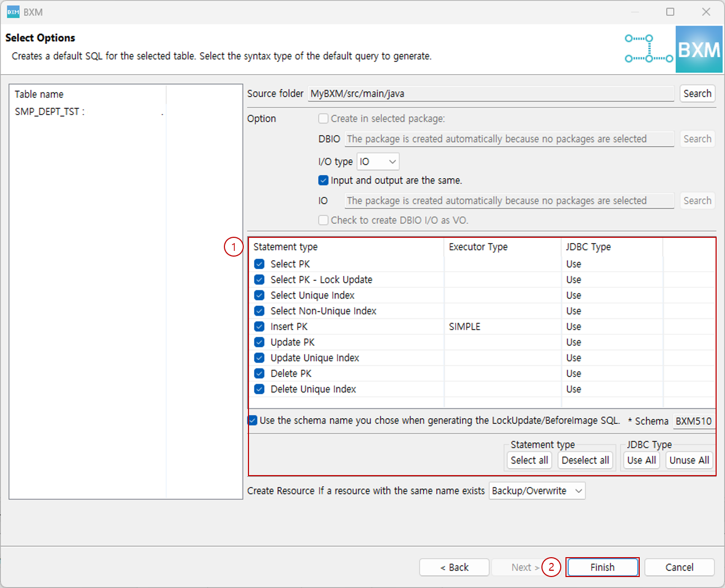Toggle the Insert PK checkbox
725x588 pixels.
pos(259,326)
